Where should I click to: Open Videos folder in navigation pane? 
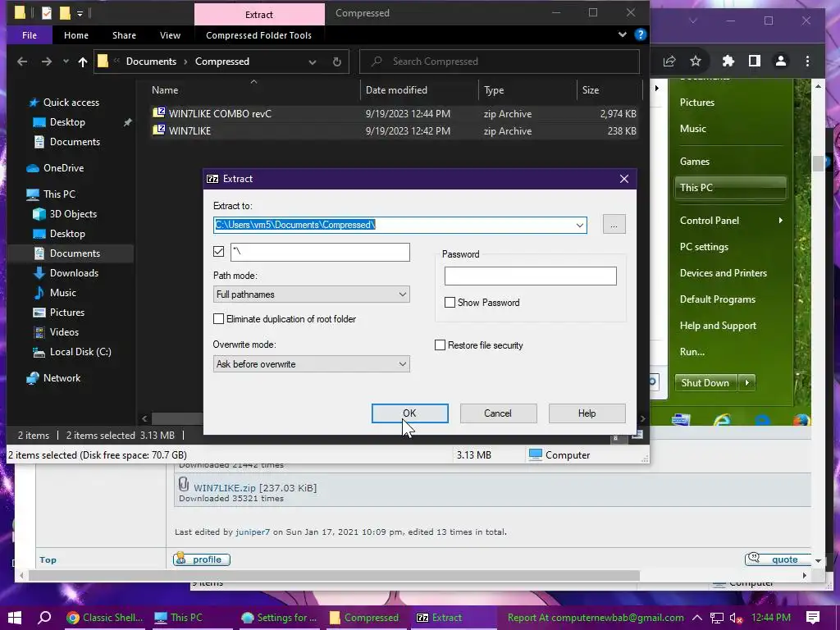(x=64, y=332)
